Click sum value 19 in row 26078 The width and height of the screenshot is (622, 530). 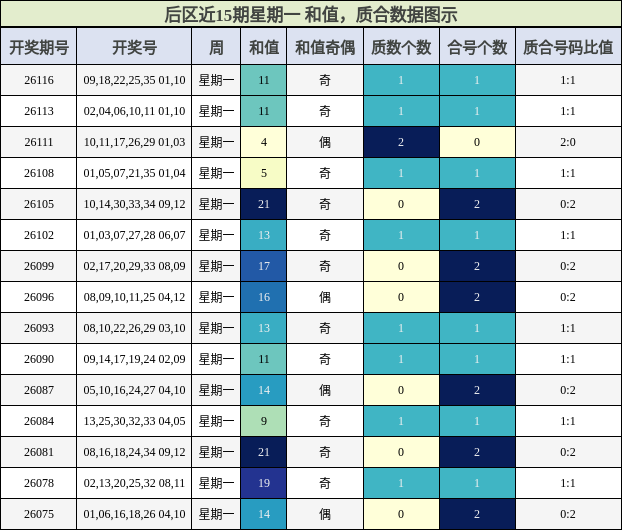pyautogui.click(x=264, y=483)
